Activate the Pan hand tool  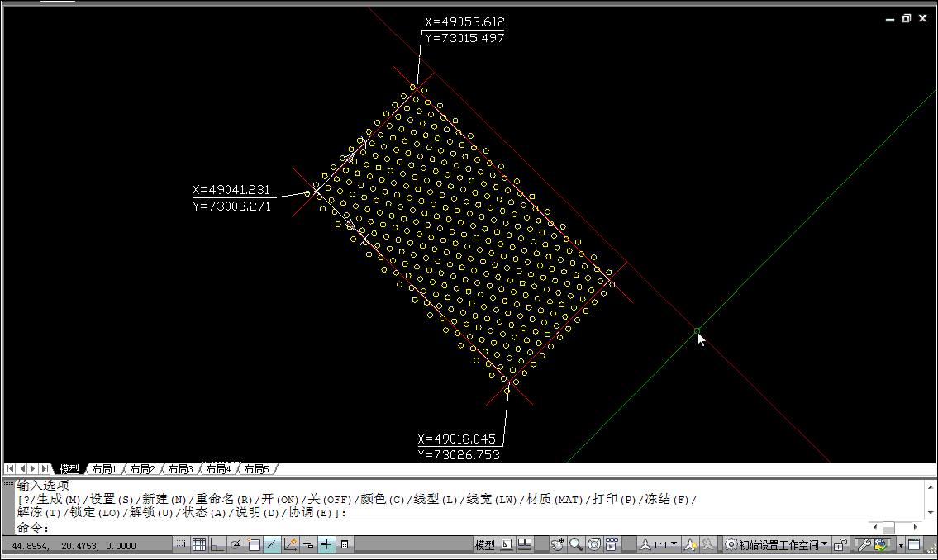[558, 544]
